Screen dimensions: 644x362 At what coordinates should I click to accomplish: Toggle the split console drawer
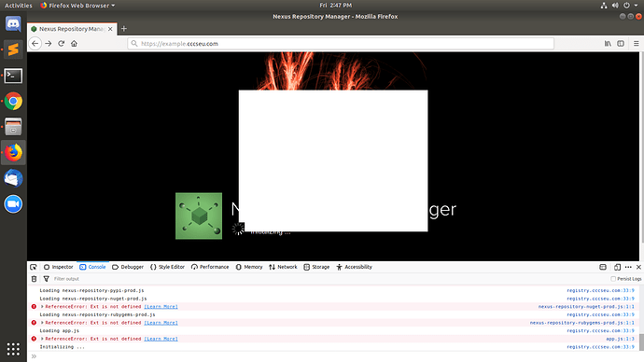pos(603,267)
